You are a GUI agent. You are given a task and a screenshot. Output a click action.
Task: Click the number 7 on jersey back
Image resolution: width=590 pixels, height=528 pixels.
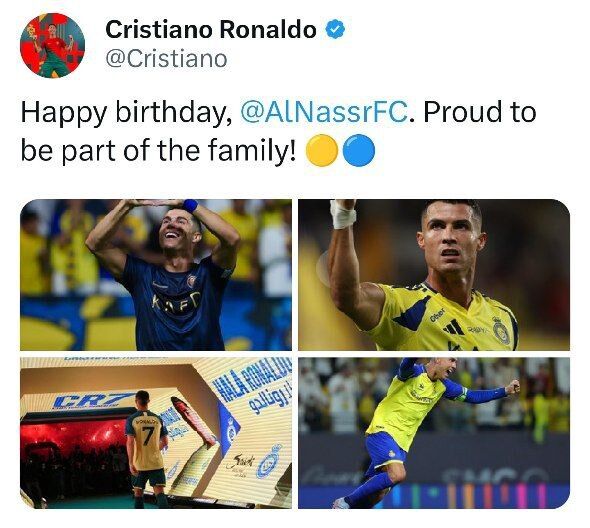146,435
